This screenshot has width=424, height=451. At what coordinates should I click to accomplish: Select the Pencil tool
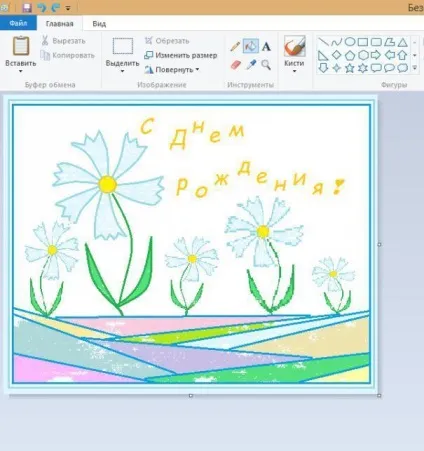235,46
